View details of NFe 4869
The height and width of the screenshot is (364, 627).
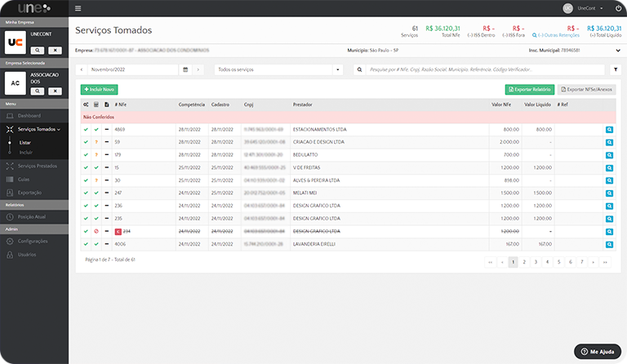pyautogui.click(x=609, y=130)
